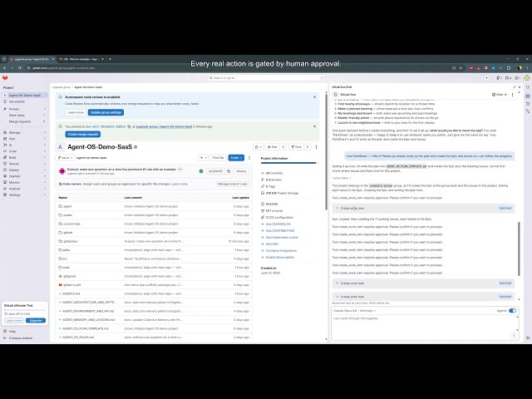532x399 pixels.
Task: Open MIT License link
Action: pyautogui.click(x=274, y=210)
